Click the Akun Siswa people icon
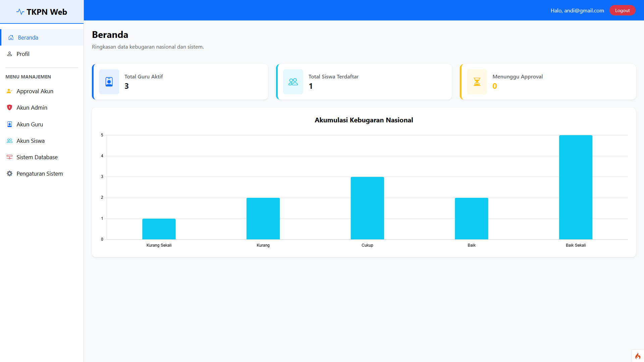Image resolution: width=644 pixels, height=362 pixels. pyautogui.click(x=9, y=141)
